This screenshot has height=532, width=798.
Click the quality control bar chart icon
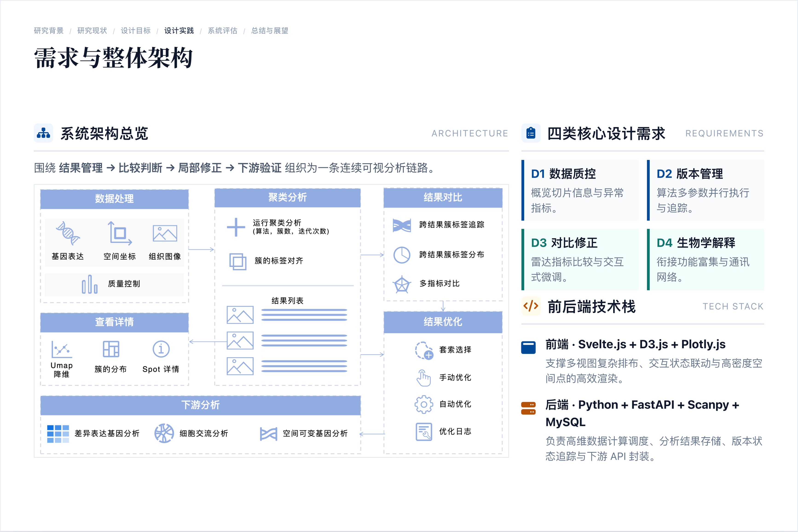coord(90,284)
